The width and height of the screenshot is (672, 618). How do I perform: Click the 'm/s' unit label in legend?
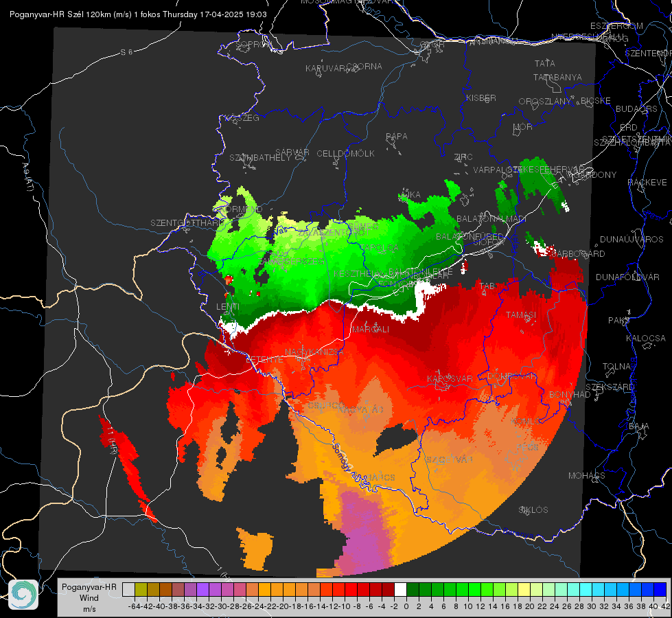click(x=89, y=609)
